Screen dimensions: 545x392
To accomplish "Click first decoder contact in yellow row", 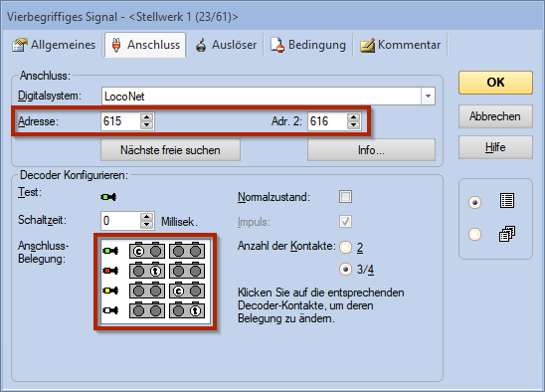I will [x=138, y=291].
